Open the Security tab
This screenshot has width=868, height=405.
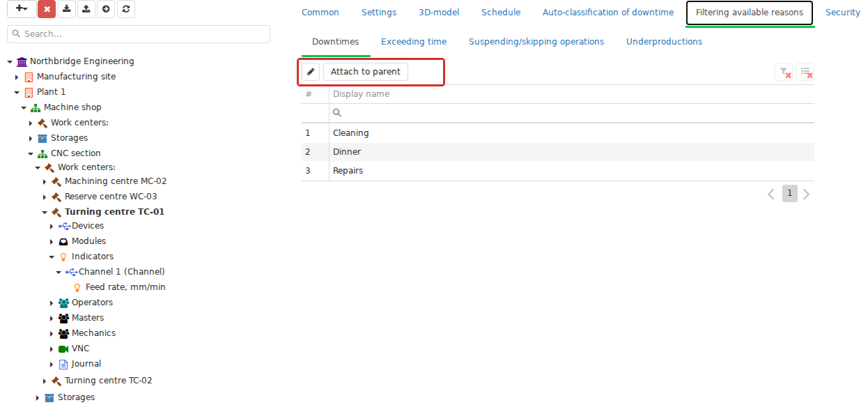843,13
